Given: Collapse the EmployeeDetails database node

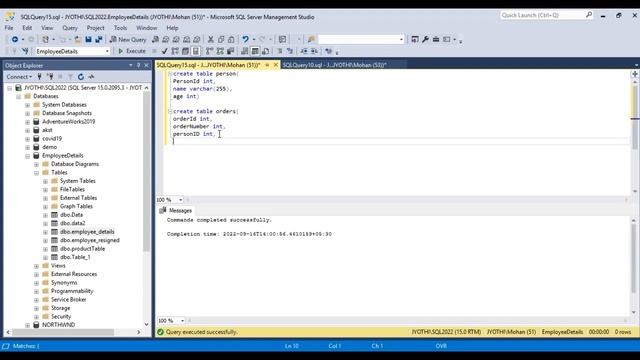Looking at the screenshot, I should [x=28, y=156].
